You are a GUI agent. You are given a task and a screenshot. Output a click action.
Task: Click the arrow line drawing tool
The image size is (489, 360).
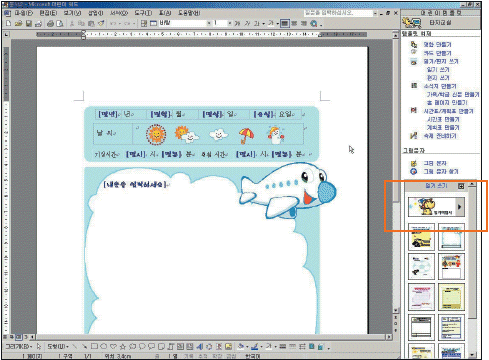click(85, 347)
